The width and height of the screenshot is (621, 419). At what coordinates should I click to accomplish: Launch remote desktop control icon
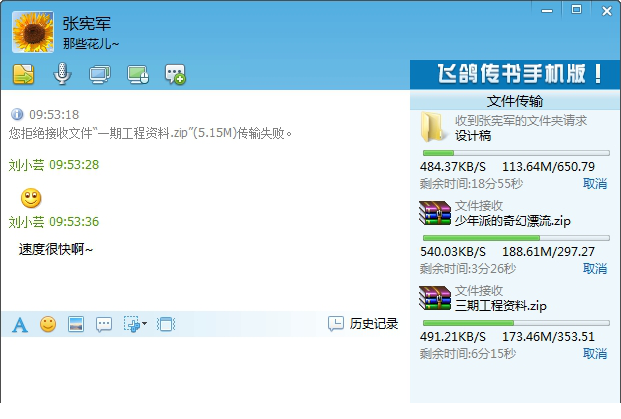[x=138, y=74]
